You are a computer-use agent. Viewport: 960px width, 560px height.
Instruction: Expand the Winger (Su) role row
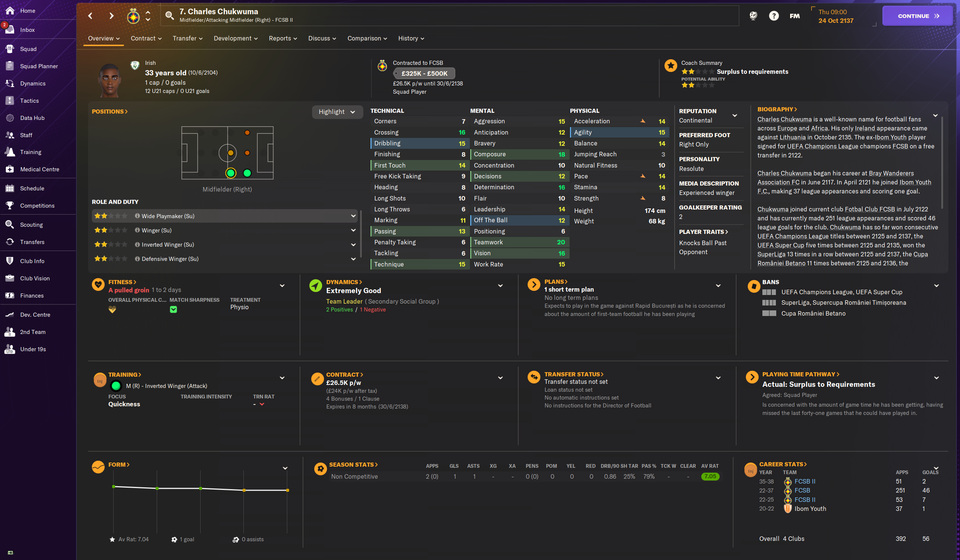click(353, 230)
